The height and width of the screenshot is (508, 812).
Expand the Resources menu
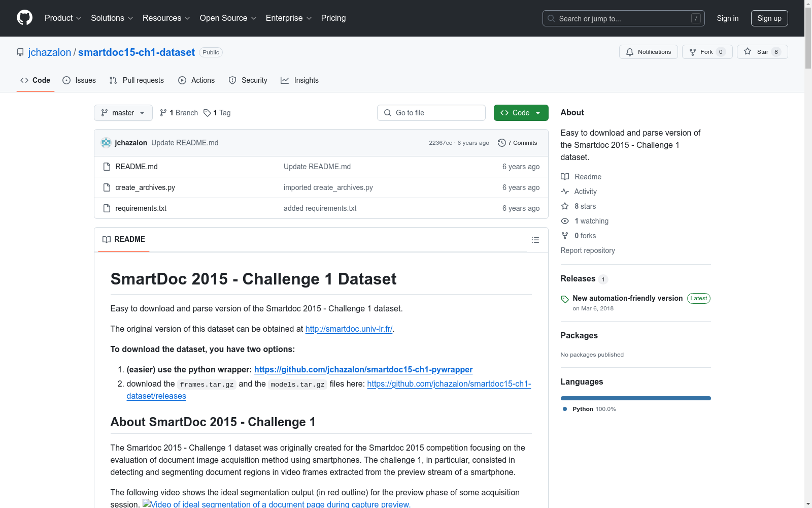click(166, 18)
